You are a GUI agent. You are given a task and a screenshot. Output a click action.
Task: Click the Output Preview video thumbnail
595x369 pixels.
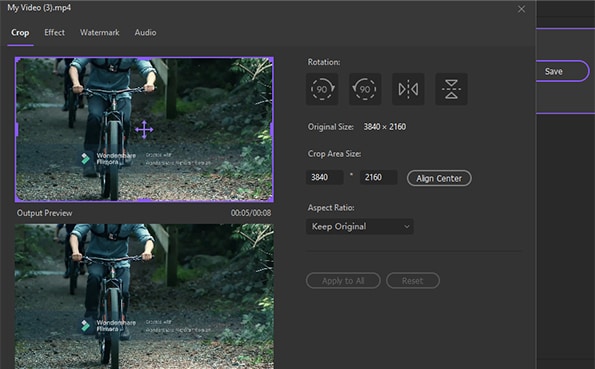144,296
